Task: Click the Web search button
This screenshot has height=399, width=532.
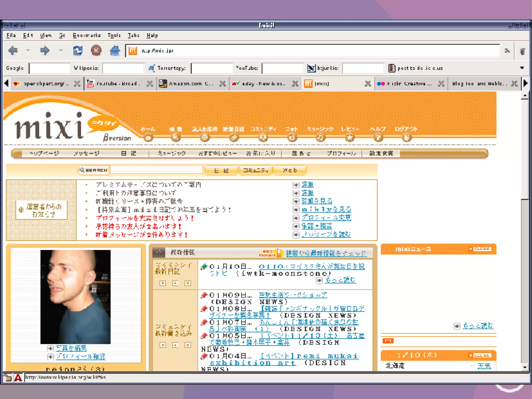Action: (x=290, y=170)
